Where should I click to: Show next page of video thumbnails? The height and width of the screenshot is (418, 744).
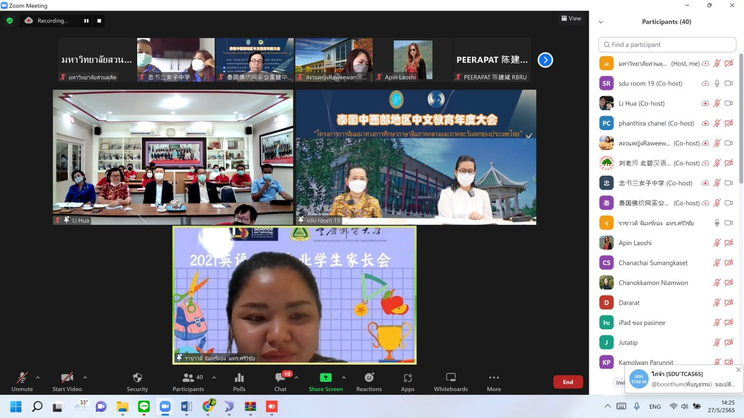tap(545, 60)
